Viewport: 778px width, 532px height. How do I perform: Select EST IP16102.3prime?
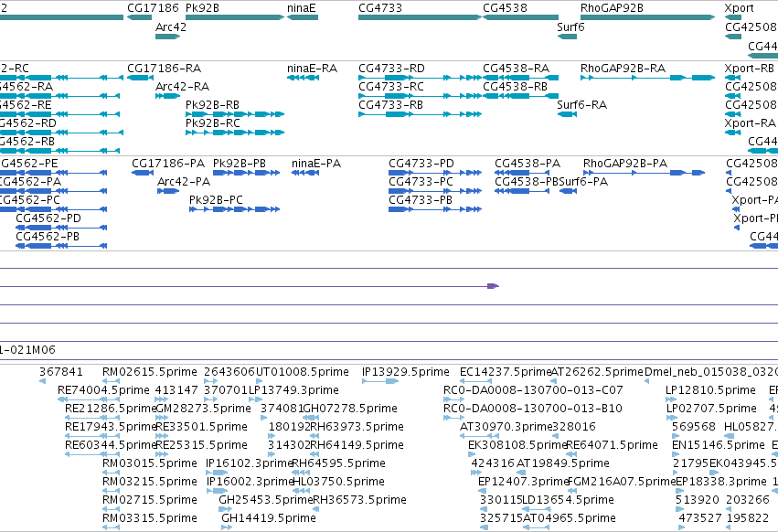pyautogui.click(x=250, y=463)
